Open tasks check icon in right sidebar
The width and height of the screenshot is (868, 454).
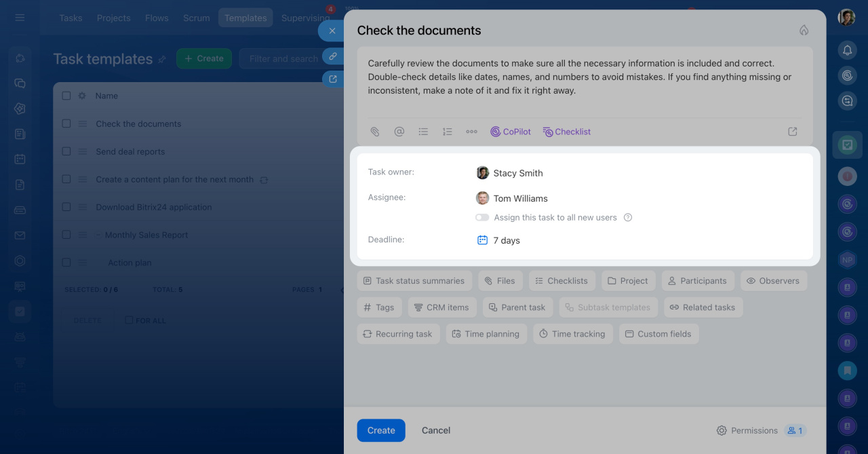pos(847,145)
